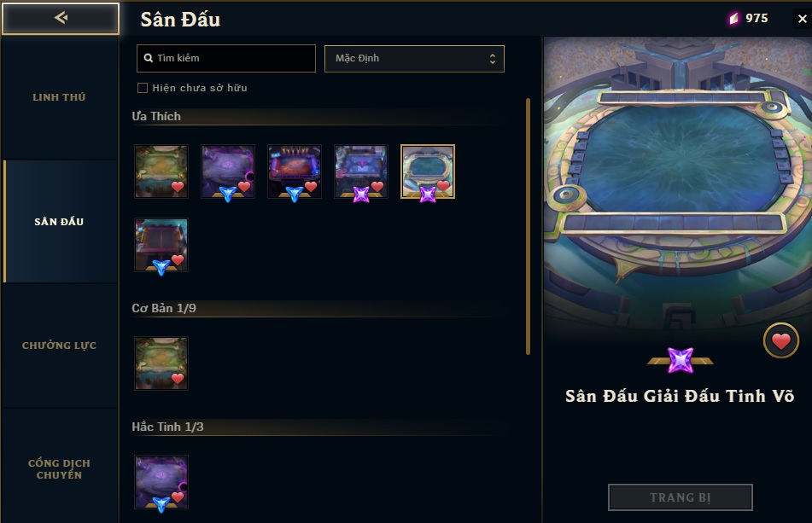Click the Trang Bị equip button
The width and height of the screenshot is (812, 523).
680,497
